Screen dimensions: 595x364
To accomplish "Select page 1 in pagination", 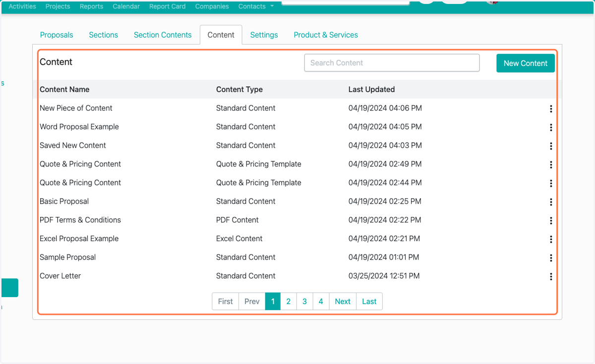I will click(x=273, y=301).
